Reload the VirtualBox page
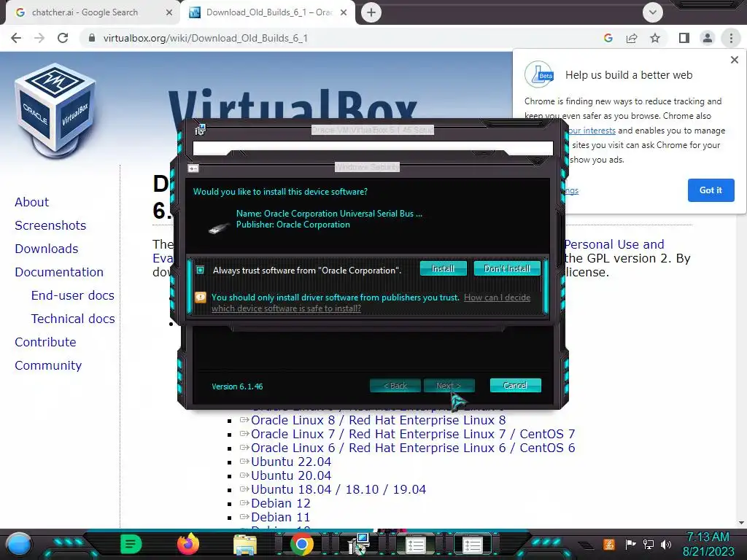The width and height of the screenshot is (747, 560). (63, 38)
